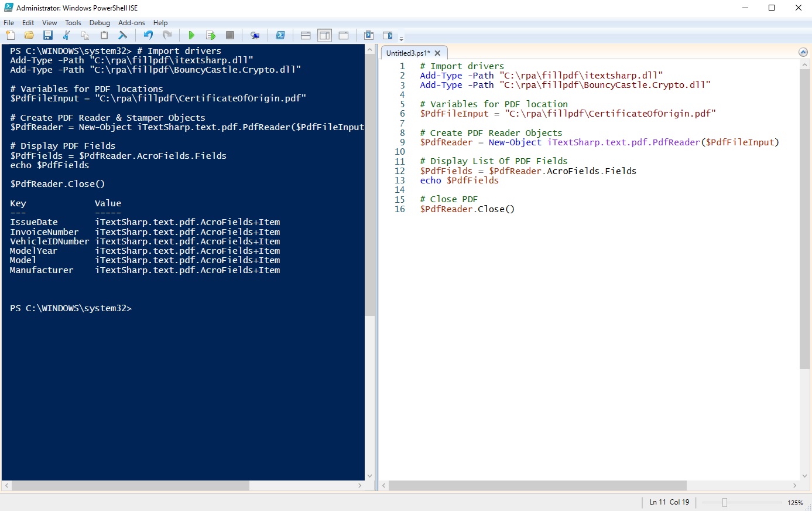Click the console pane horizontal scrollbar
The width and height of the screenshot is (812, 511).
pos(130,486)
